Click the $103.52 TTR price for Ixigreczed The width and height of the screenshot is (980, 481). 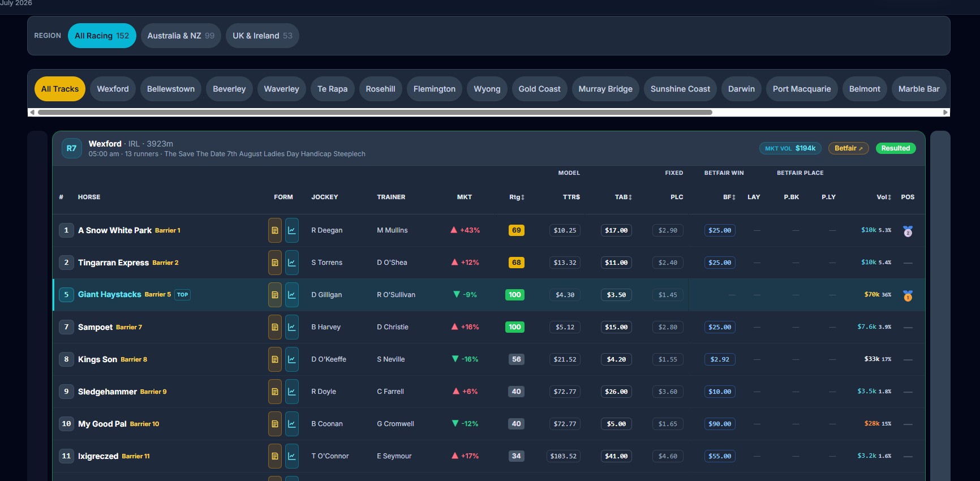(x=564, y=456)
